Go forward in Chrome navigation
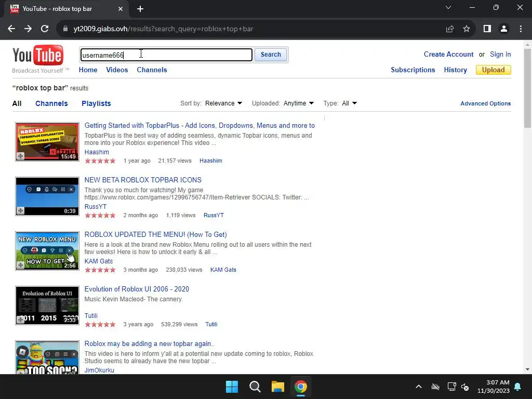 28,29
